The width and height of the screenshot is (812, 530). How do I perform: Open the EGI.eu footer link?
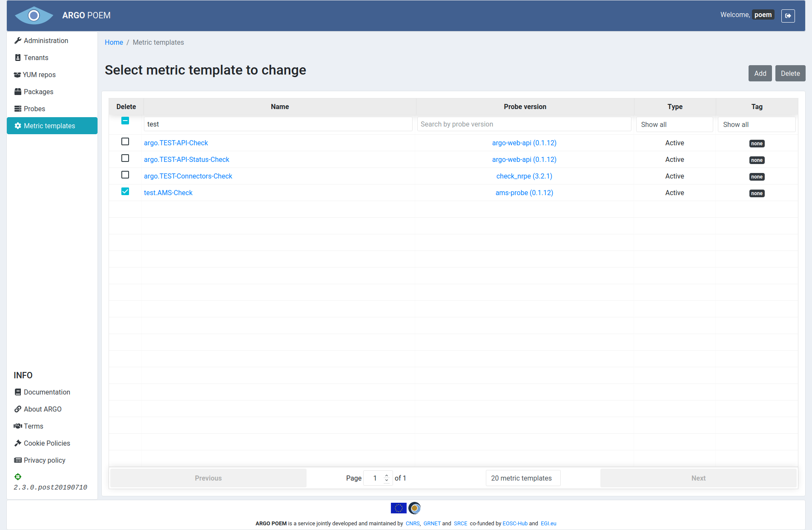548,524
